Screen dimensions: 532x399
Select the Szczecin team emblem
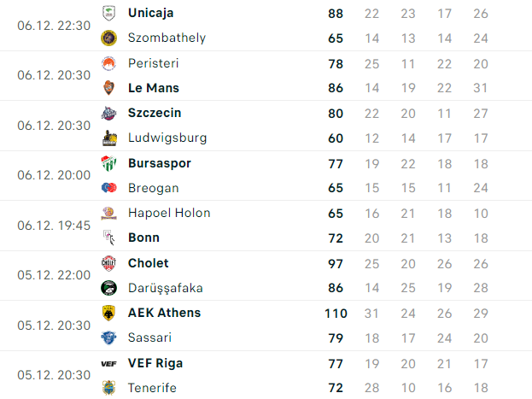[109, 113]
